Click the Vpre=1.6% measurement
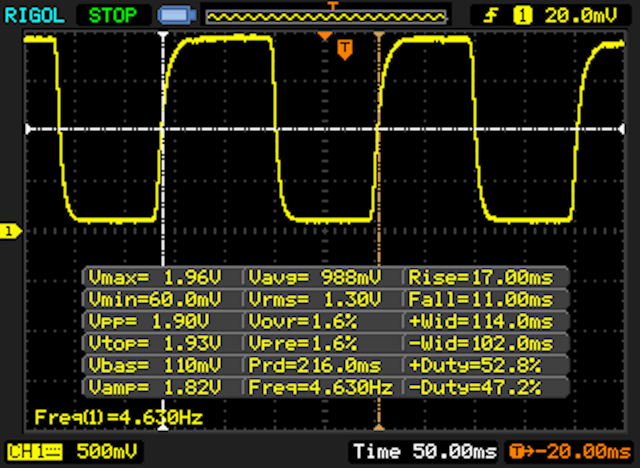The height and width of the screenshot is (468, 640). click(303, 344)
